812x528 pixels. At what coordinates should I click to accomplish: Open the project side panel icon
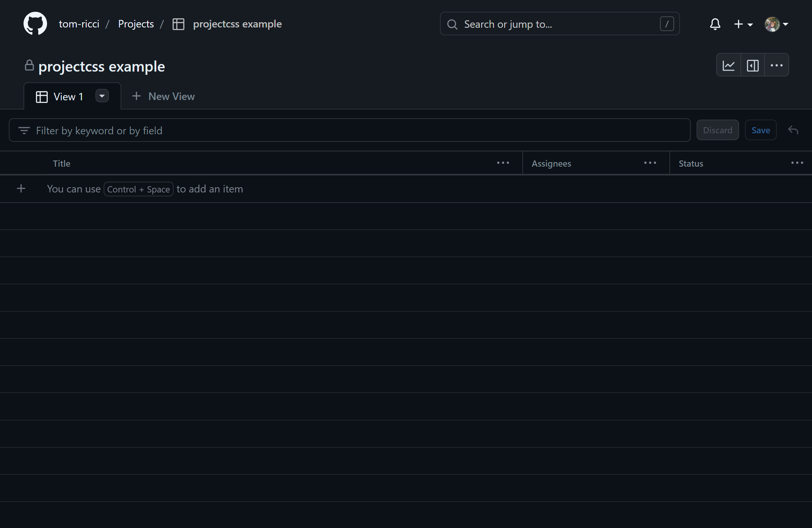[x=753, y=65]
